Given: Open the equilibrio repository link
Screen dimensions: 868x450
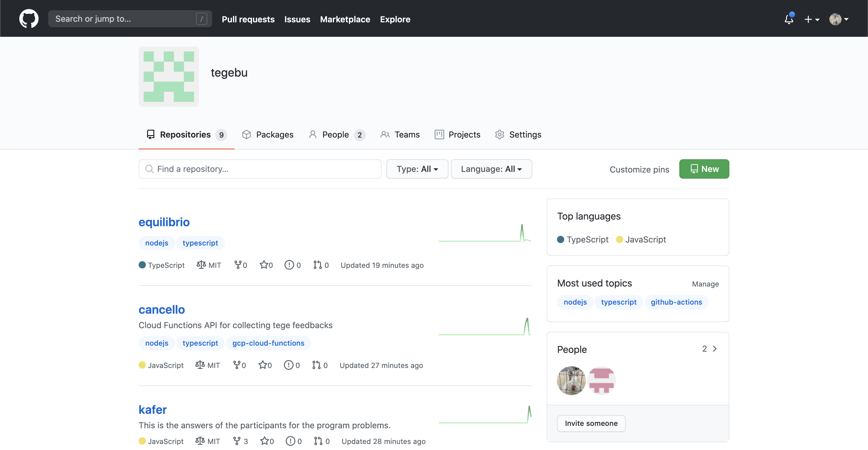Looking at the screenshot, I should coord(164,222).
